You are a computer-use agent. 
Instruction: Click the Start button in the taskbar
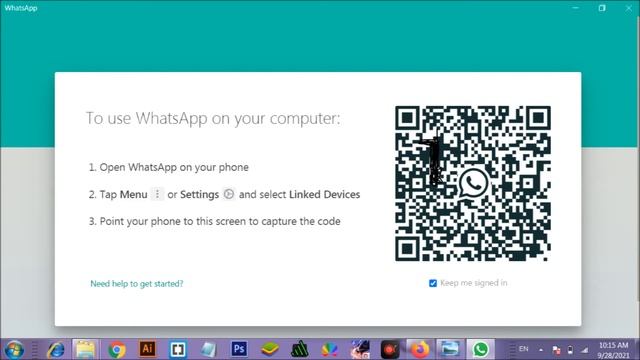click(x=14, y=350)
